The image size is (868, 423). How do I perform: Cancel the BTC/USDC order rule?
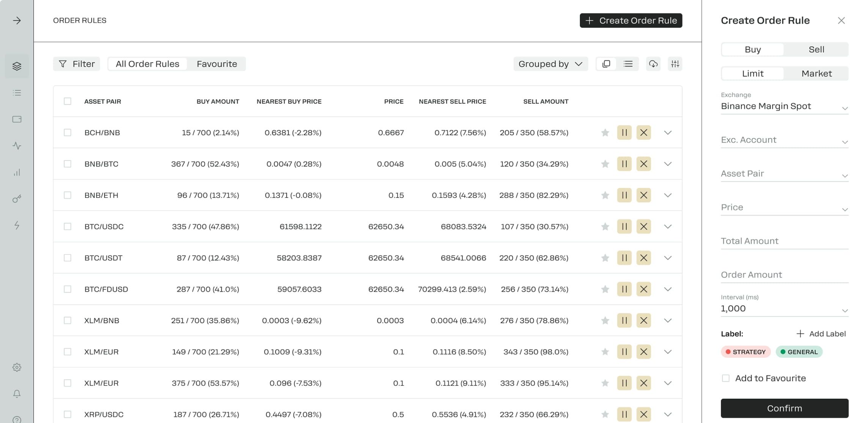pos(643,227)
